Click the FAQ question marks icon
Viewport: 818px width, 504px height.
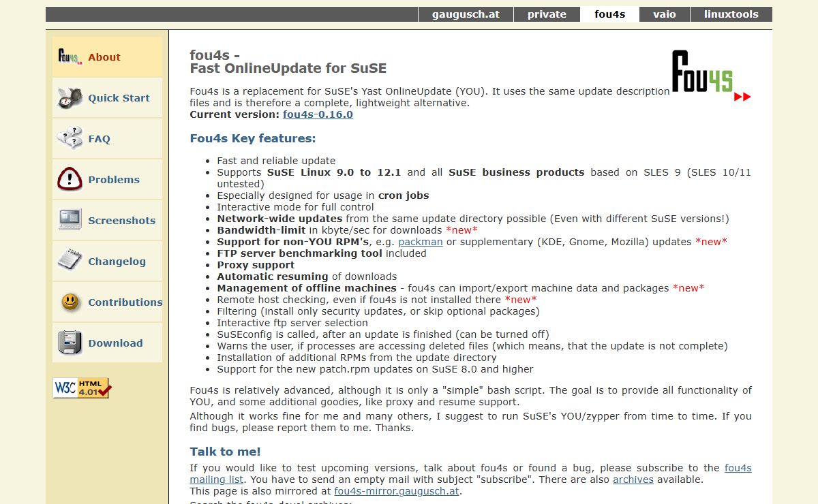(x=70, y=139)
